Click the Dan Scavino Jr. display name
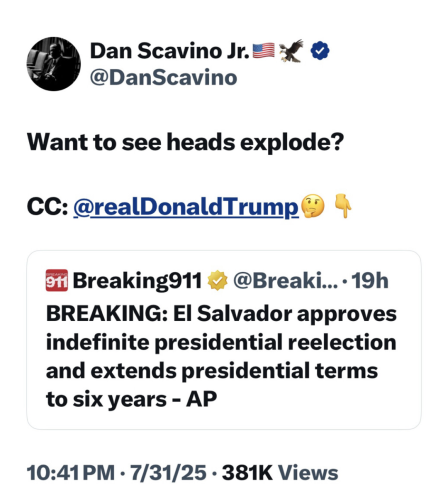Viewport: 448px width, 500px height. pyautogui.click(x=170, y=51)
